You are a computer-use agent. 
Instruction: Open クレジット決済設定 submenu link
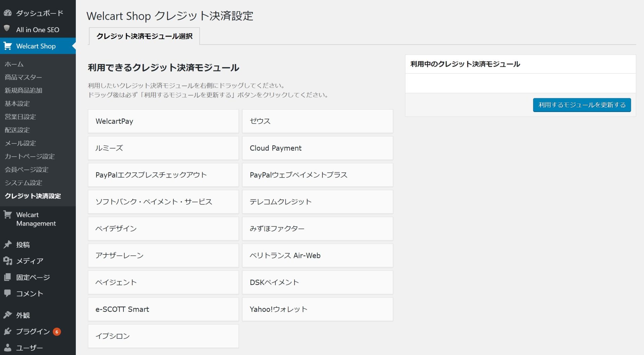click(x=33, y=196)
